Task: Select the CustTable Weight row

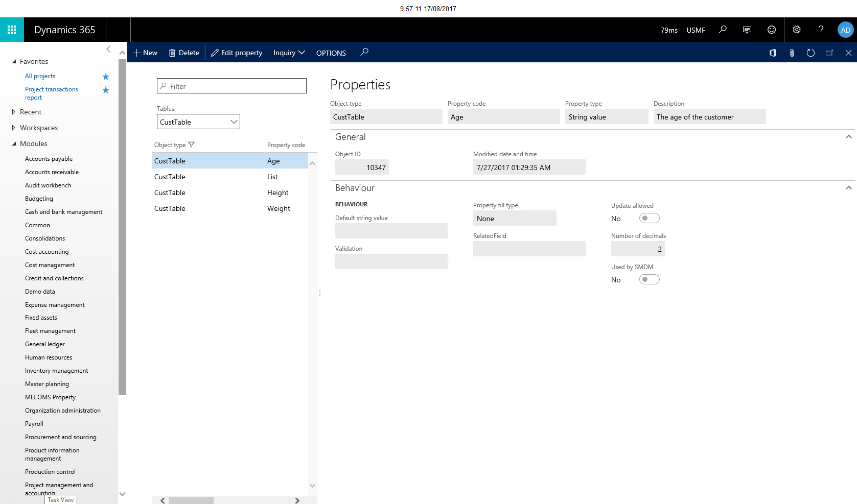Action: point(230,208)
